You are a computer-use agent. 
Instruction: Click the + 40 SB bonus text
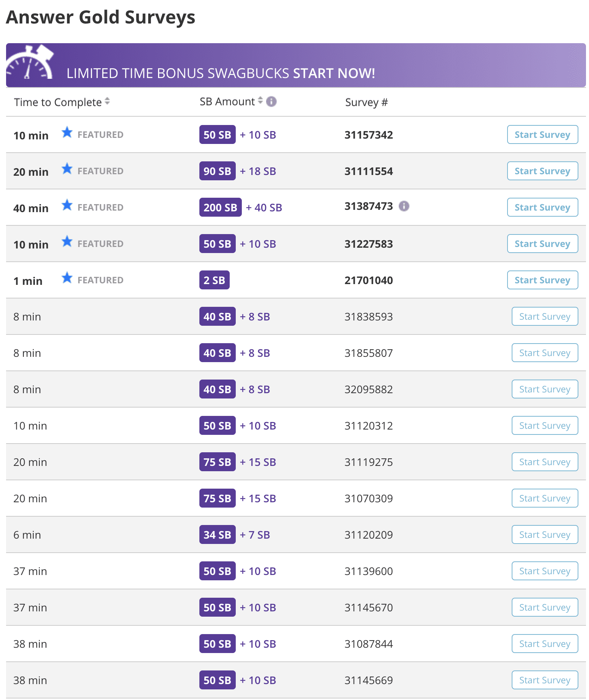point(264,208)
